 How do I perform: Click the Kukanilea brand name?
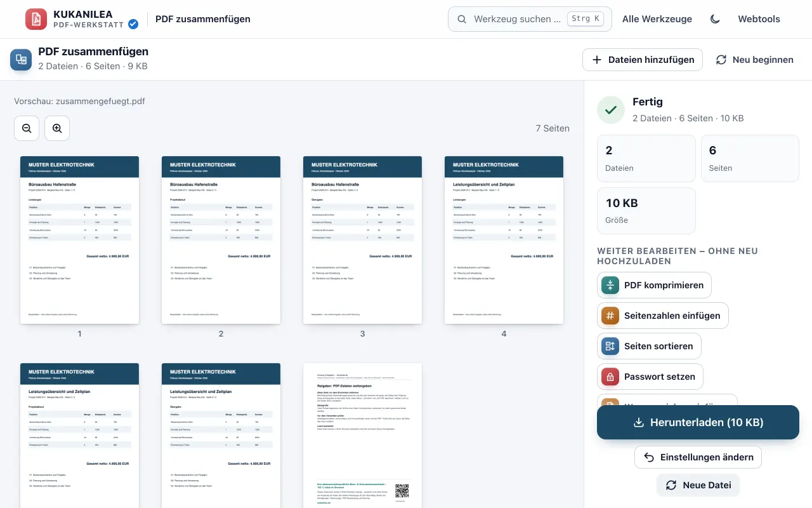(x=84, y=14)
